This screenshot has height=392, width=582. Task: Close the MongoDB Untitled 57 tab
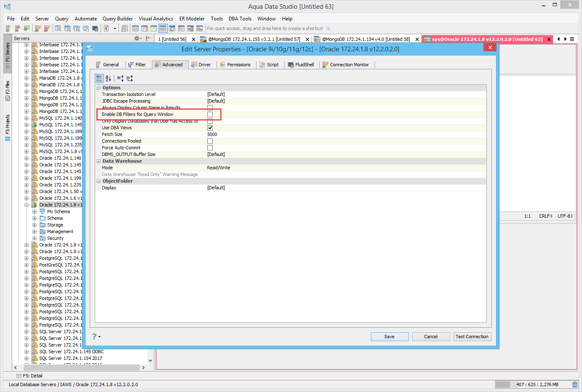(307, 39)
